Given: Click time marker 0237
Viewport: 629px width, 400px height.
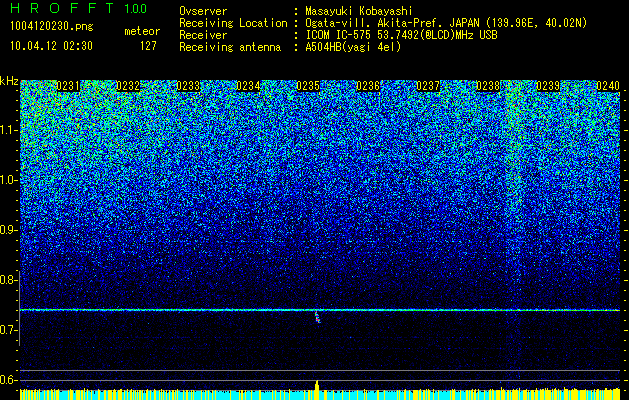Looking at the screenshot, I should pos(428,86).
